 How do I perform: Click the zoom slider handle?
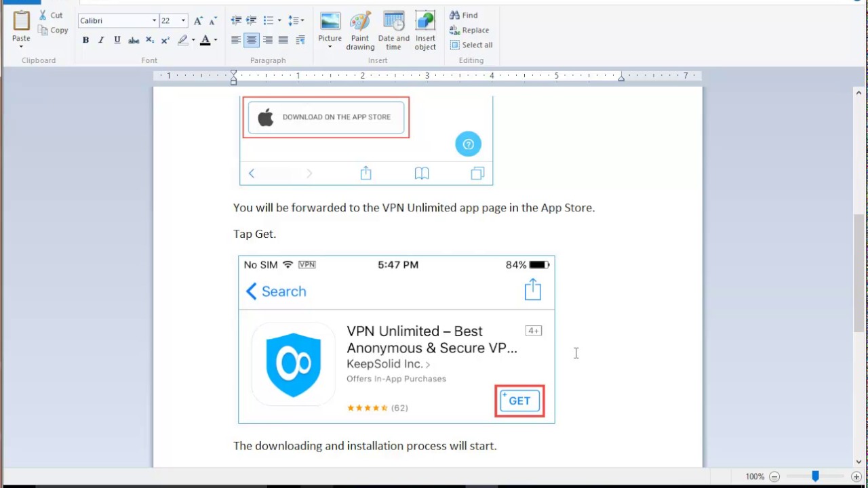(x=816, y=476)
